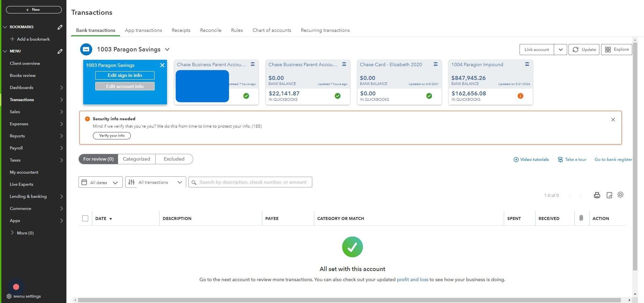Click the Video tutorials play icon
This screenshot has width=644, height=303.
click(516, 160)
